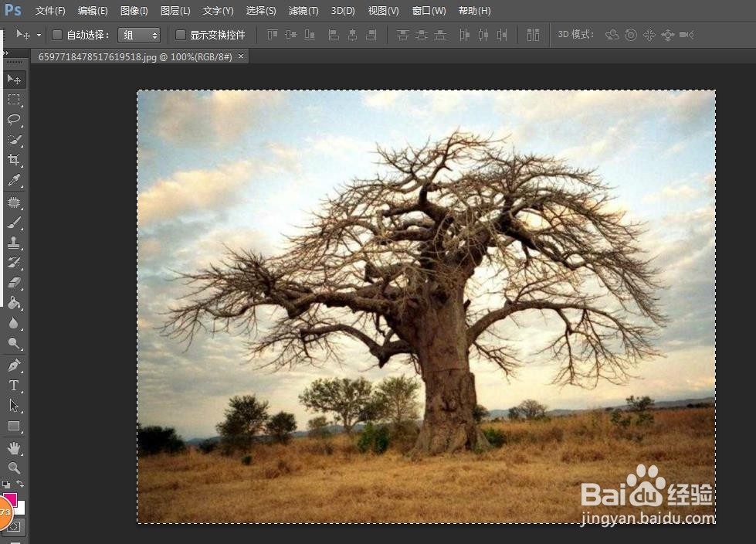Screen dimensions: 756x544
Task: Open the 帮助(H) menu
Action: click(x=474, y=11)
